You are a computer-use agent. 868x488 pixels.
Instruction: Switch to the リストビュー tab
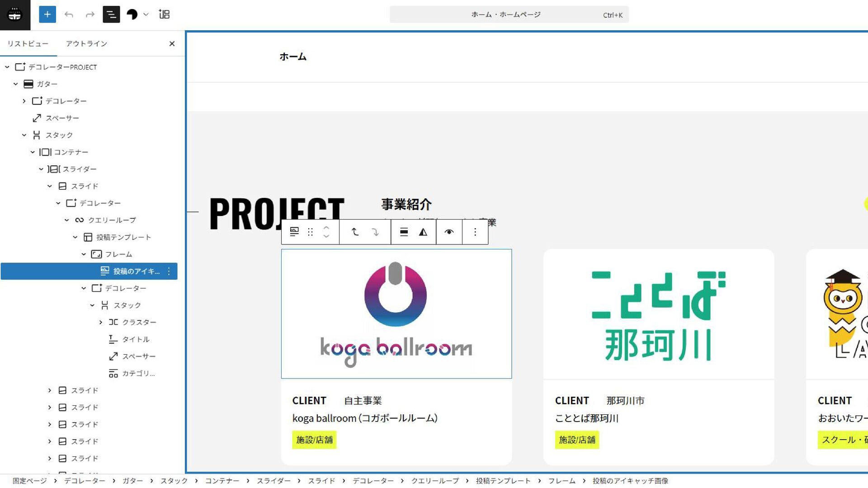click(x=28, y=44)
